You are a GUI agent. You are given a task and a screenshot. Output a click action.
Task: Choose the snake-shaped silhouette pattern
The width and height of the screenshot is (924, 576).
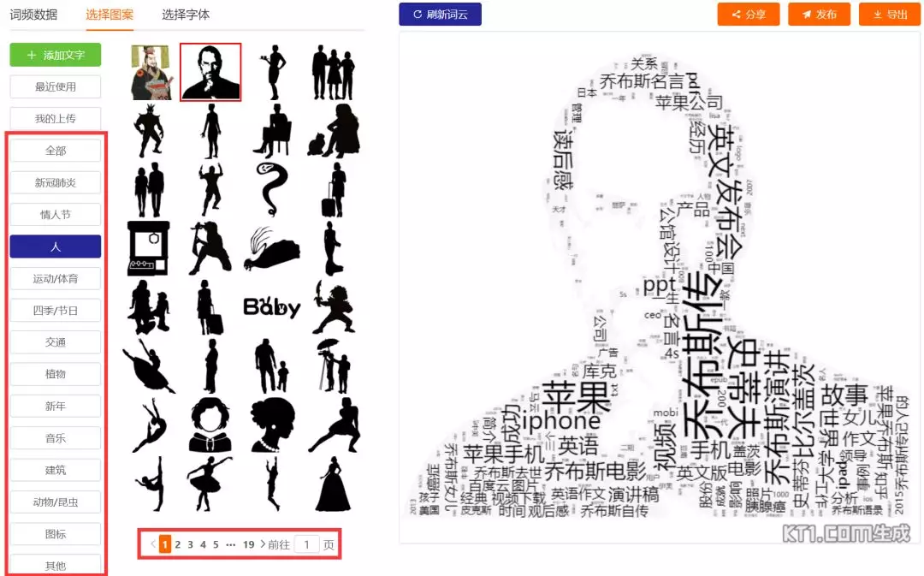click(272, 189)
